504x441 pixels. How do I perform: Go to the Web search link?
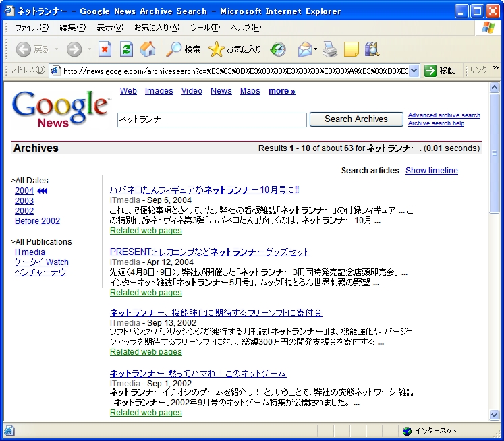(x=128, y=91)
